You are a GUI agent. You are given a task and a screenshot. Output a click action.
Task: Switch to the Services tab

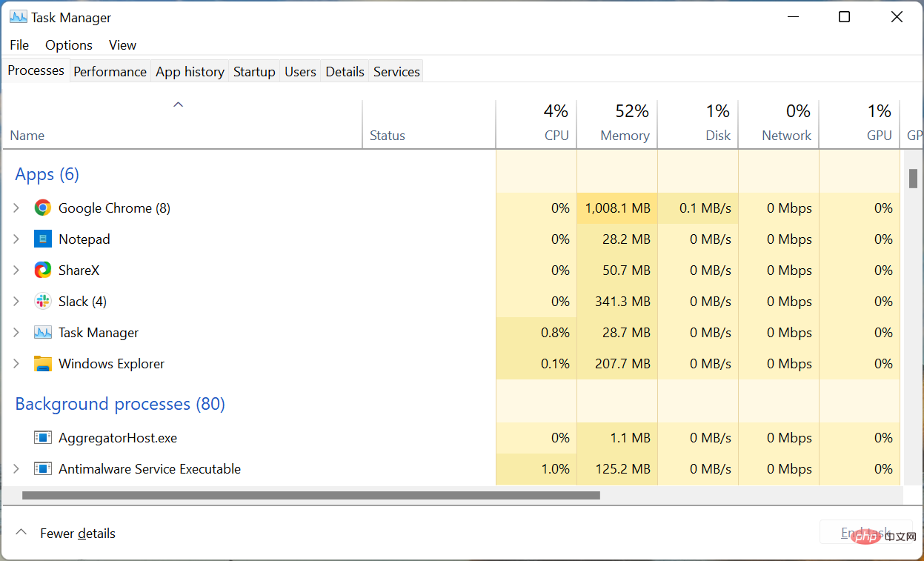click(396, 72)
